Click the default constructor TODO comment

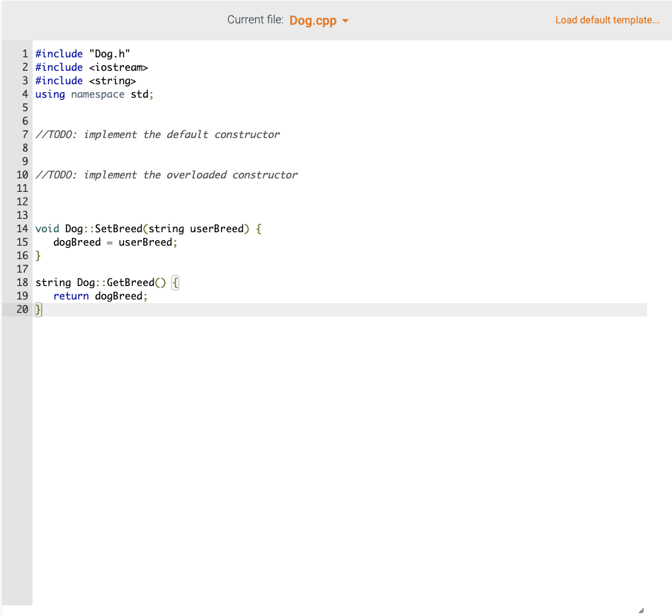[x=156, y=135]
